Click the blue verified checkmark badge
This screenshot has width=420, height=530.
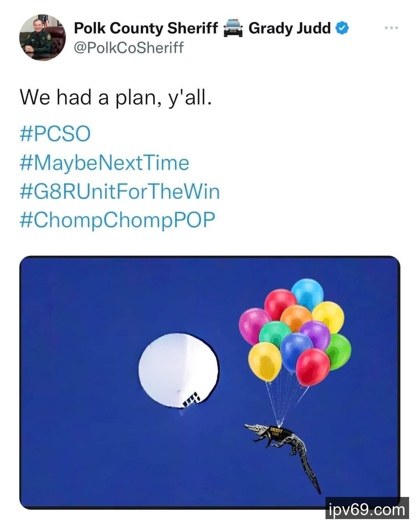(342, 28)
